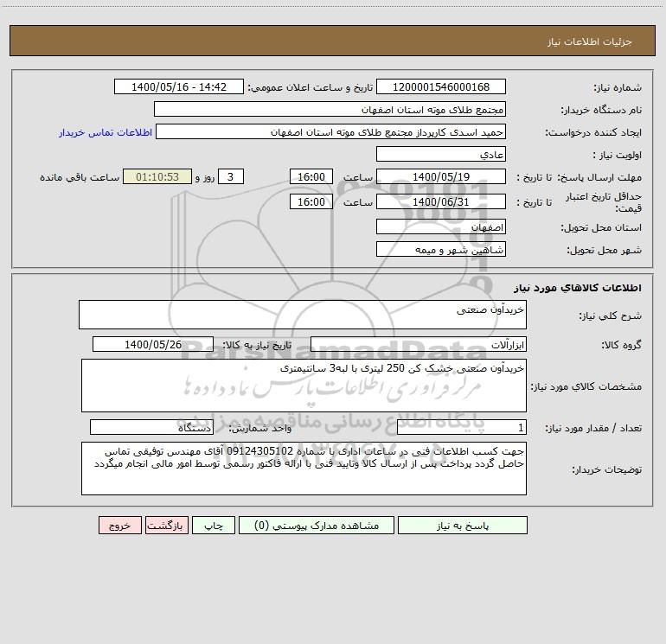Click the توضیحات خریدار label
Image resolution: width=666 pixels, height=644 pixels.
click(x=606, y=469)
